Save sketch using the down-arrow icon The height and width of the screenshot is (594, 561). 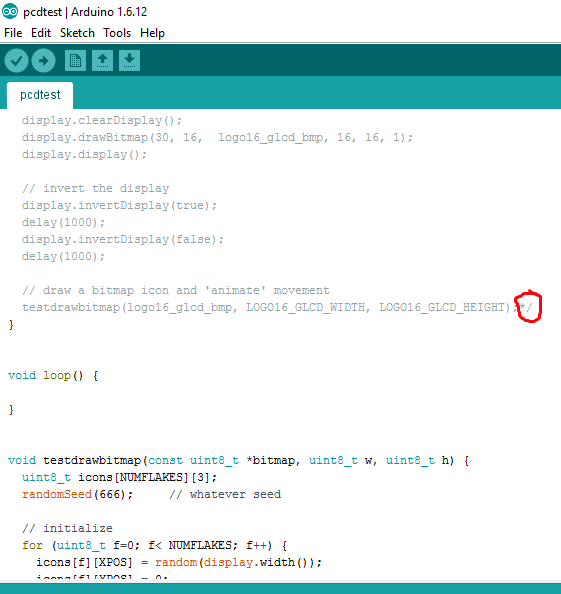[x=130, y=61]
